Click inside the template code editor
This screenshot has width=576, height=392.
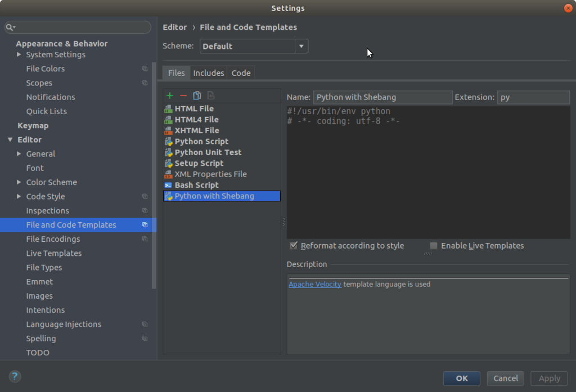(x=428, y=173)
